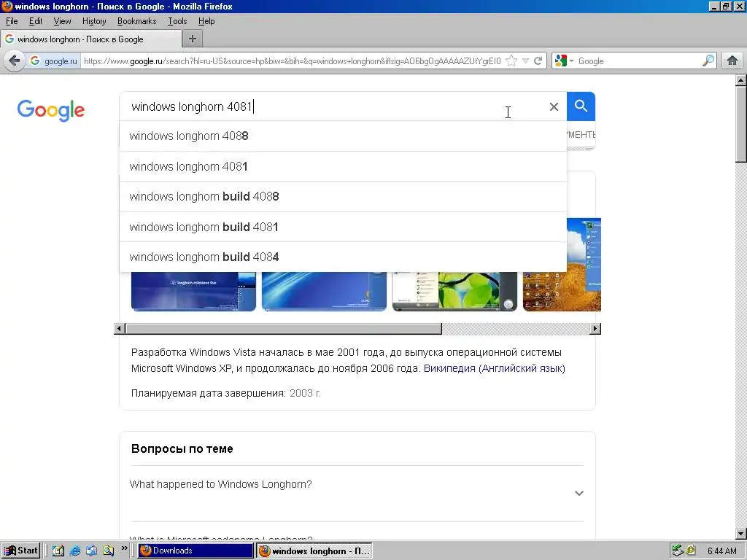Click the horizontal carousel scrollbar thumb
The width and height of the screenshot is (747, 560).
[x=284, y=329]
